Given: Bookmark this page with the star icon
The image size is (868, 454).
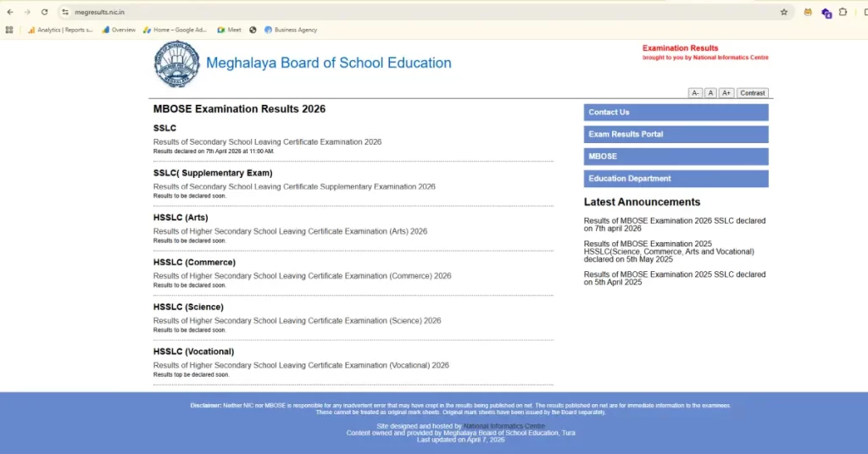Looking at the screenshot, I should coord(784,12).
